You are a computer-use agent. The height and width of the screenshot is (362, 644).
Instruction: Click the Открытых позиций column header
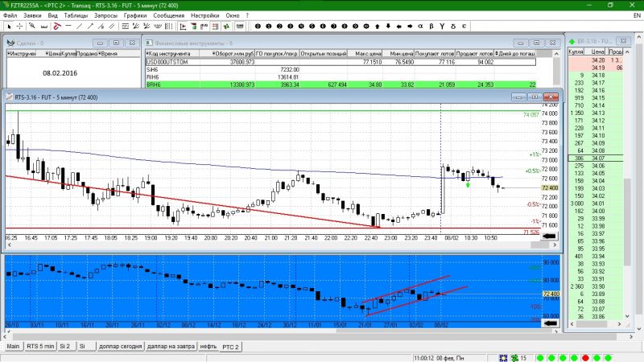(324, 54)
